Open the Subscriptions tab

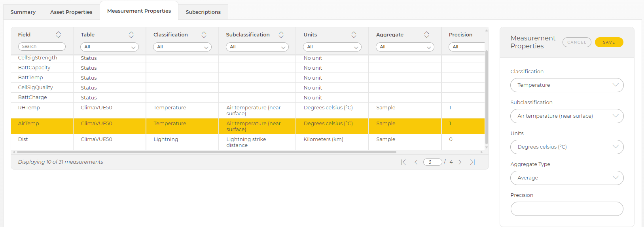[203, 12]
